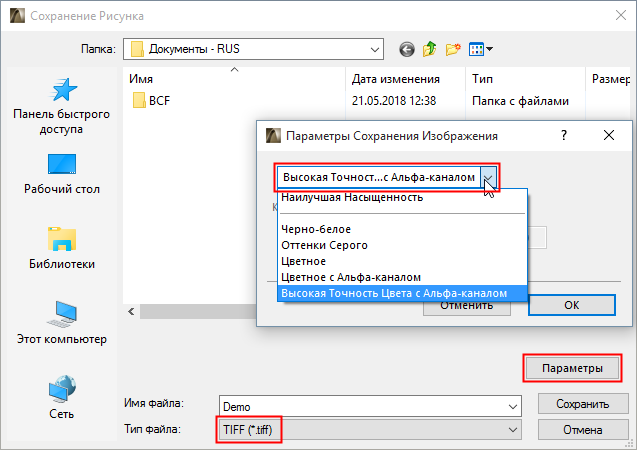This screenshot has width=637, height=450.
Task: Click the Отменить button in parameters dialog
Action: click(467, 307)
